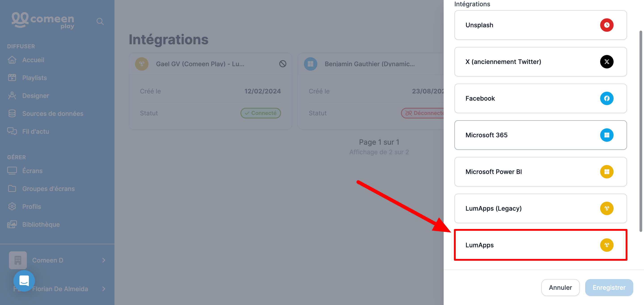Open the support chat bubble
The height and width of the screenshot is (305, 644).
click(24, 281)
